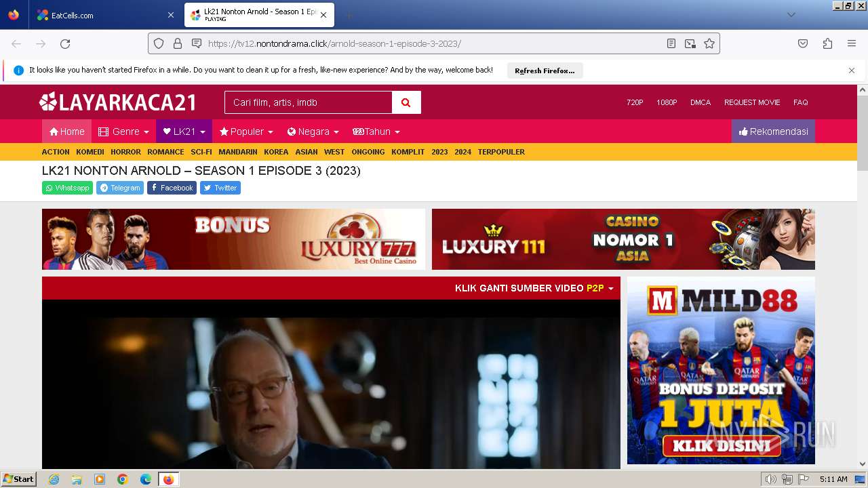Open the REQUEST MOVIE link
The width and height of the screenshot is (868, 488).
[x=752, y=102]
